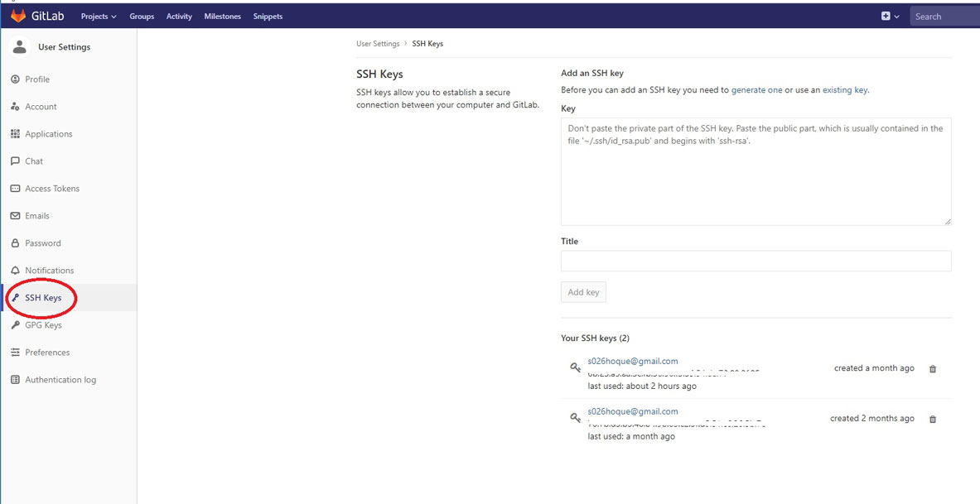Click the Search field in header

pos(945,17)
